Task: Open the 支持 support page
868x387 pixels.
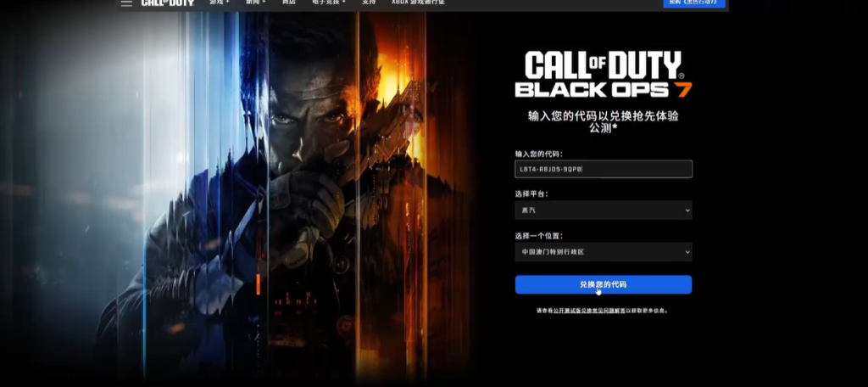Action: pos(368,3)
